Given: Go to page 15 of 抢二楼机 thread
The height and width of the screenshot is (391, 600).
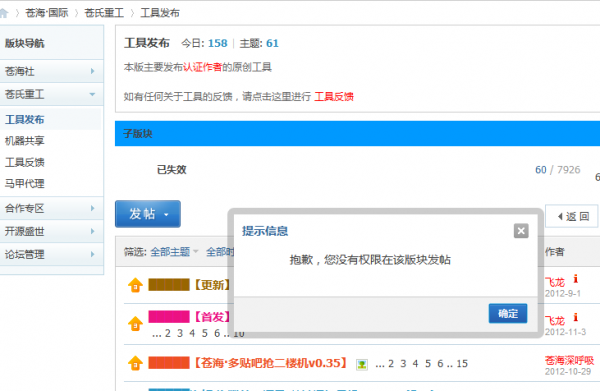Looking at the screenshot, I should [x=462, y=363].
